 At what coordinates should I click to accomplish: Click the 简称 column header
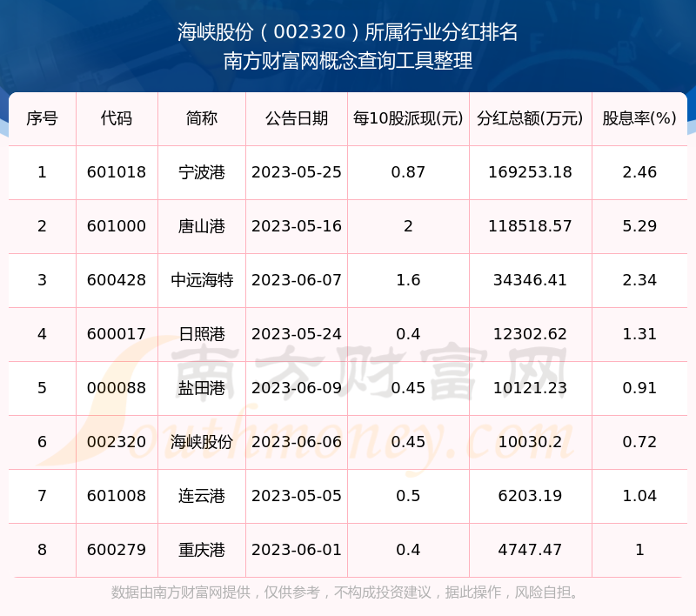pyautogui.click(x=202, y=118)
